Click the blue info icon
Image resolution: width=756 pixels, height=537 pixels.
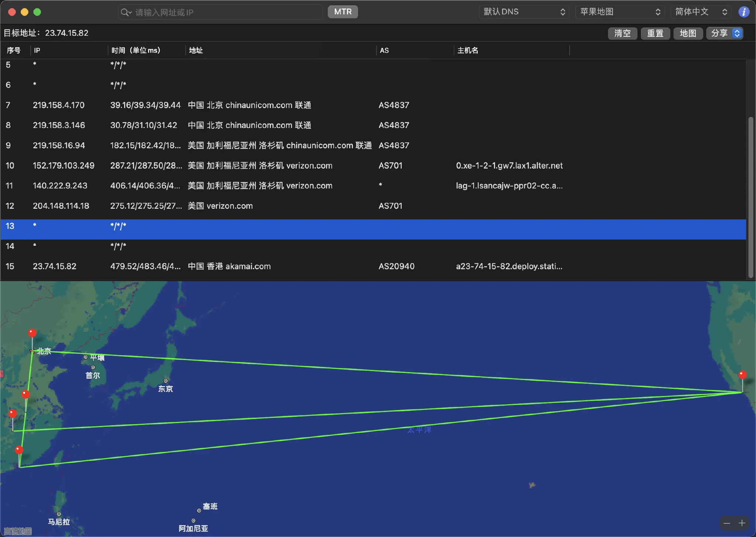pyautogui.click(x=743, y=12)
